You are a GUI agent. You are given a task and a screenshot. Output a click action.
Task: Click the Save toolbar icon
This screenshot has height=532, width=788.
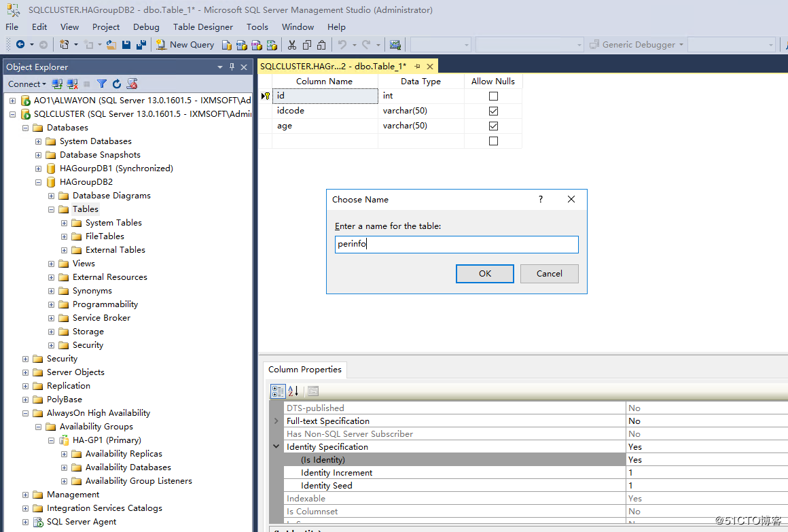[x=127, y=45]
